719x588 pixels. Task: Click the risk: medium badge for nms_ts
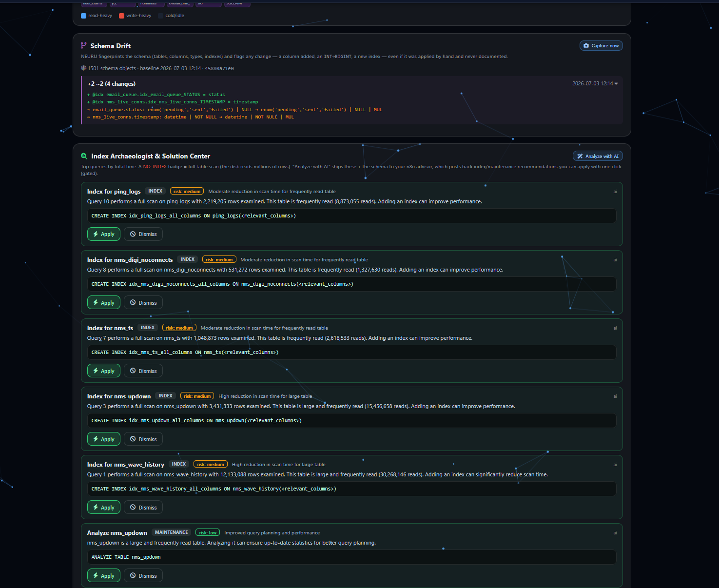coord(179,328)
